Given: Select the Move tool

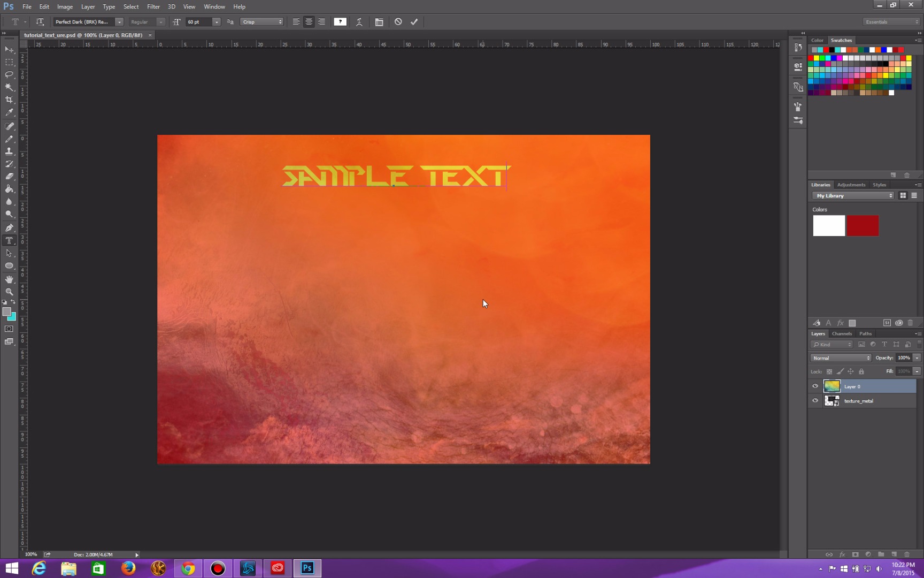Looking at the screenshot, I should click(9, 49).
